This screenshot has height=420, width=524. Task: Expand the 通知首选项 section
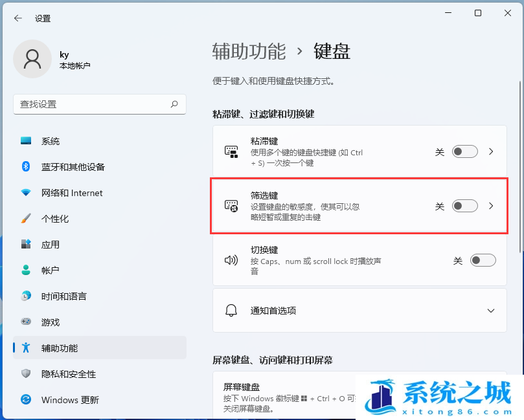[491, 311]
